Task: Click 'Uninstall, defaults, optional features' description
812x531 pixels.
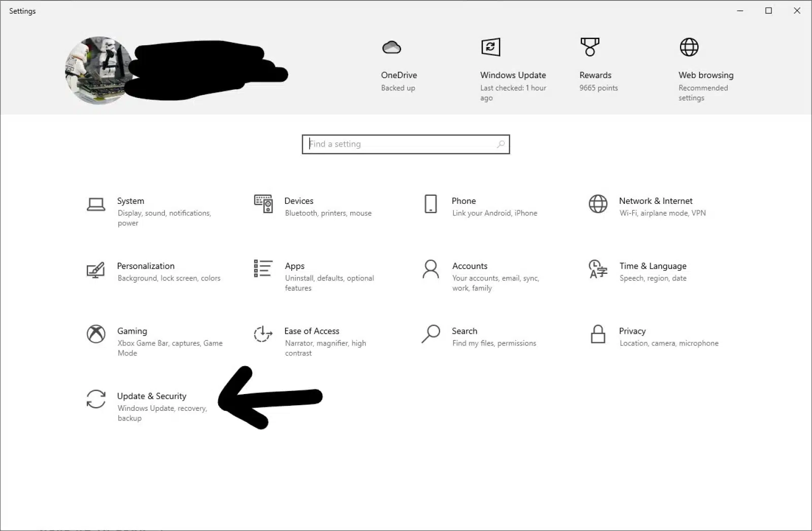Action: pyautogui.click(x=329, y=283)
